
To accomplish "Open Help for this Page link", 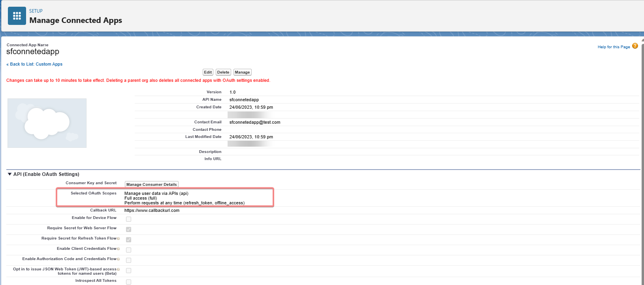I will [614, 47].
